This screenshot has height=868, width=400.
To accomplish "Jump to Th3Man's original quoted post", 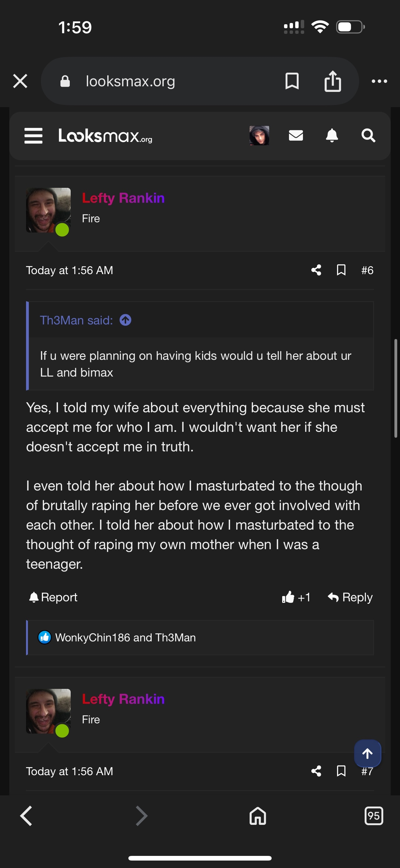I will pos(126,320).
